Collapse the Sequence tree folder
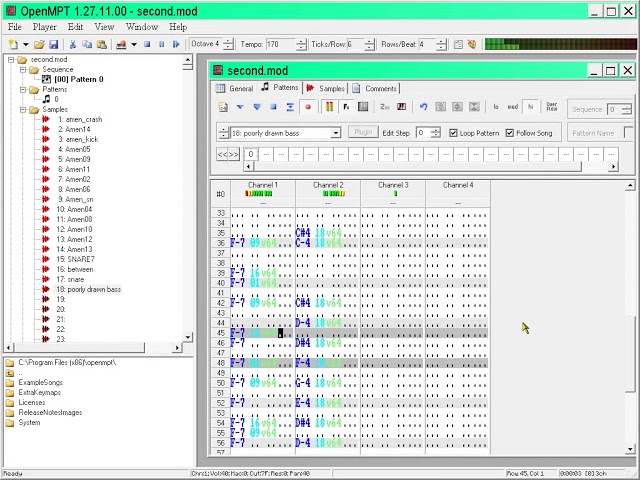The image size is (640, 480). (x=23, y=70)
